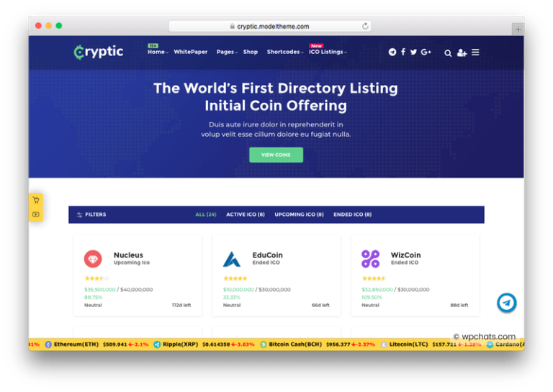Click the yellow cart icon on sidebar
The height and width of the screenshot is (392, 553).
36,201
